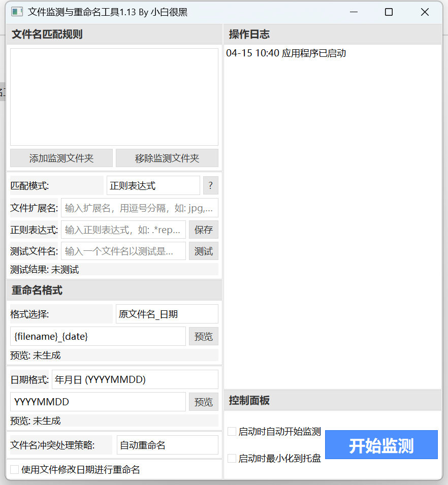Click the 文件名匹配规则 section header

(x=114, y=34)
